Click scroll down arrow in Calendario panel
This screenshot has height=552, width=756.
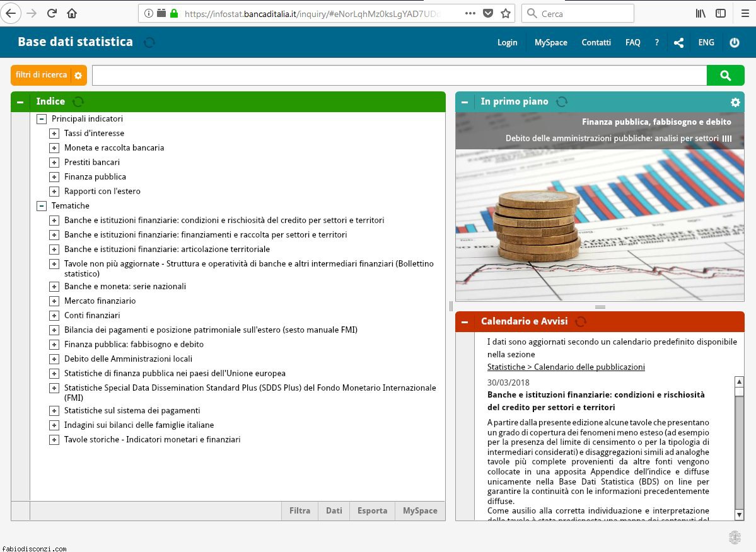coord(739,515)
